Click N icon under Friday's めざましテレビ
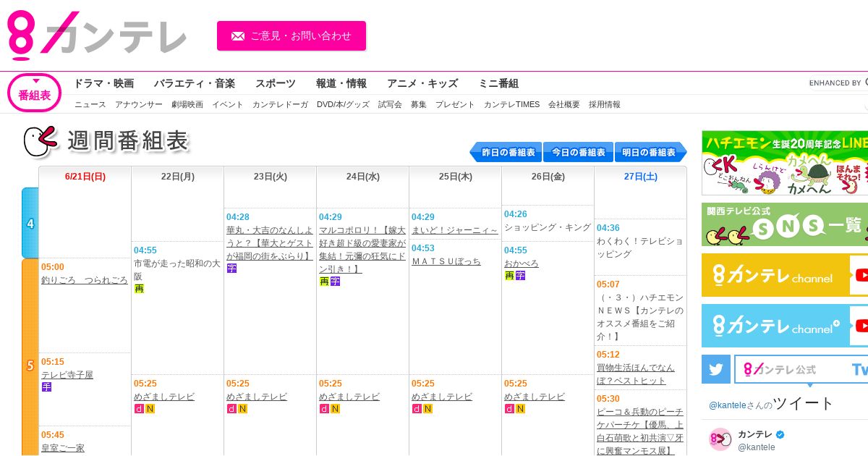868x456 pixels. click(x=521, y=409)
